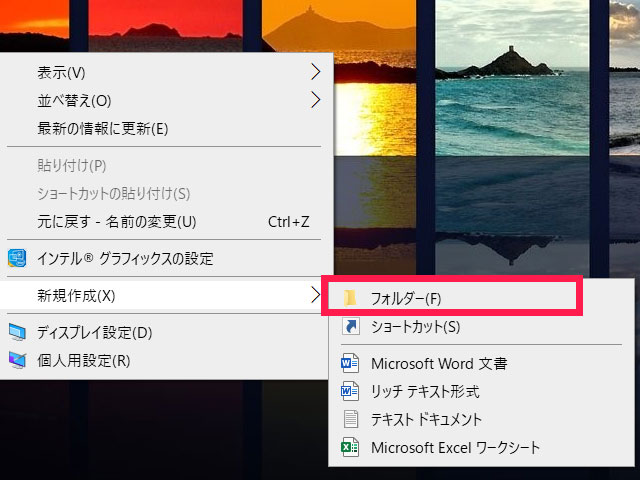Click the display settings monitor icon
The height and width of the screenshot is (480, 640).
[17, 333]
